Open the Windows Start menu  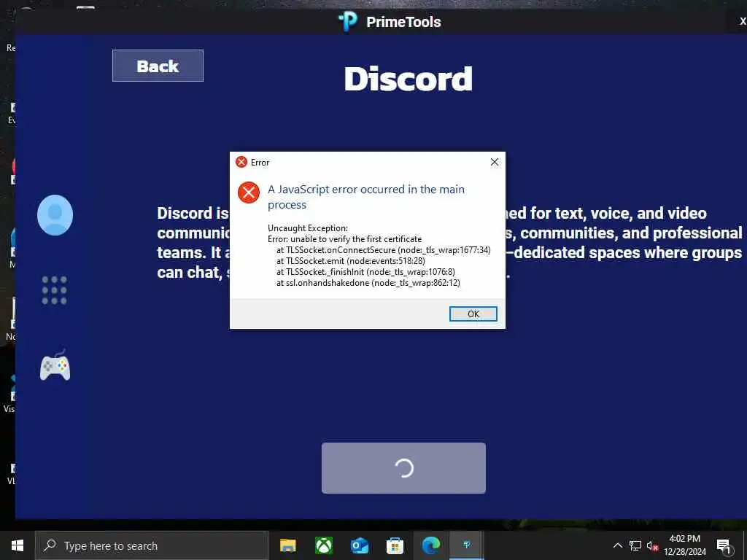tap(18, 545)
